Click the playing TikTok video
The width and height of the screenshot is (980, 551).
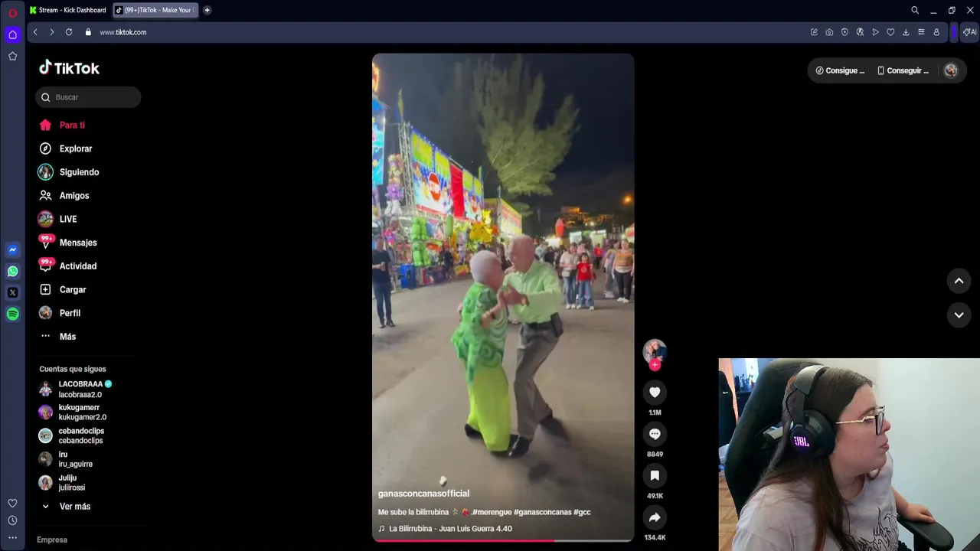[503, 298]
